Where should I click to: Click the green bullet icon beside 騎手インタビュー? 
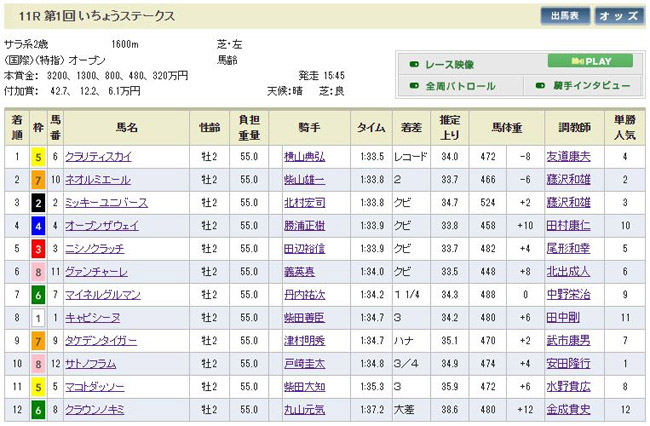pos(550,86)
